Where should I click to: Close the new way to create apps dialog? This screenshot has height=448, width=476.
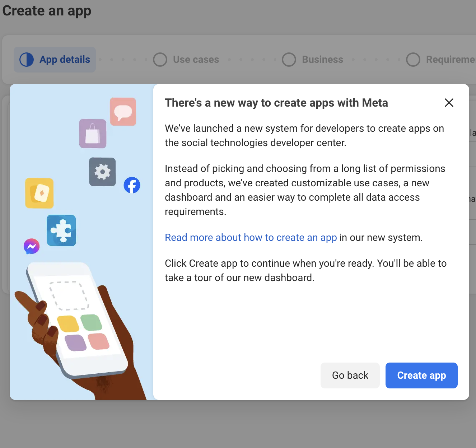click(449, 103)
